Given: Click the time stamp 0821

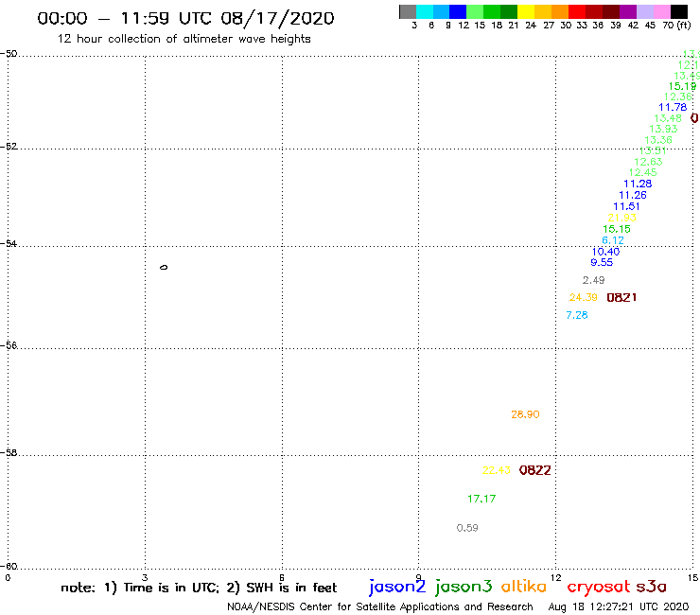Looking at the screenshot, I should (621, 297).
